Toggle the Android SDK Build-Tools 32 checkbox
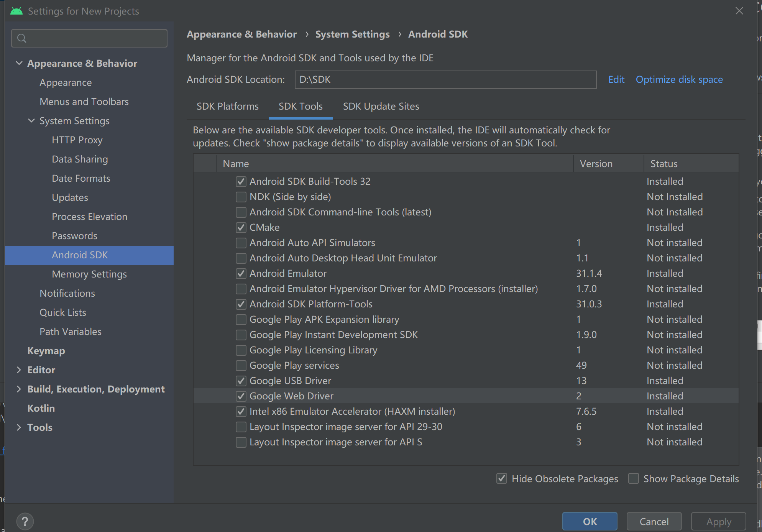762x532 pixels. (x=241, y=181)
